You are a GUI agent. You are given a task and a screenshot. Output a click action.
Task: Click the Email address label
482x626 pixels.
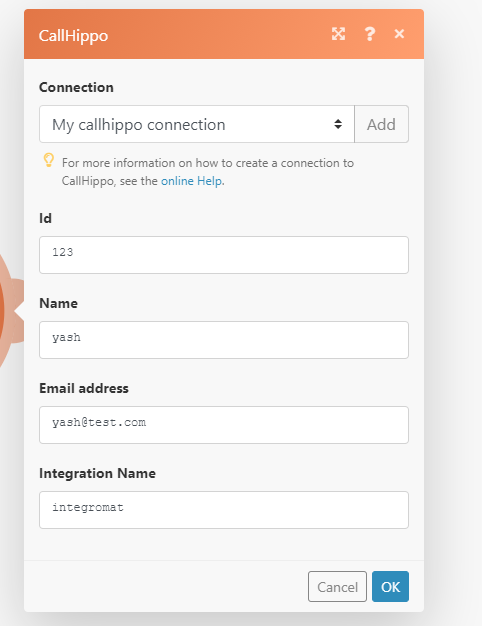pyautogui.click(x=84, y=388)
